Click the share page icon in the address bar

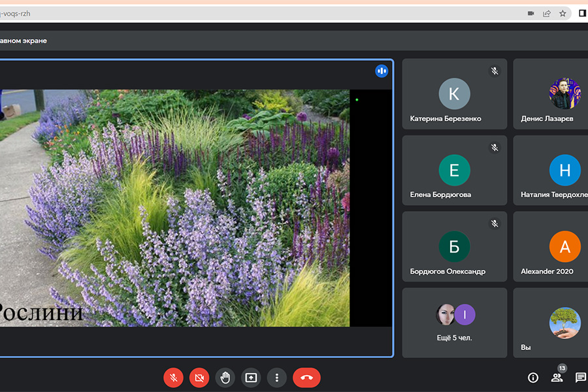coord(547,13)
